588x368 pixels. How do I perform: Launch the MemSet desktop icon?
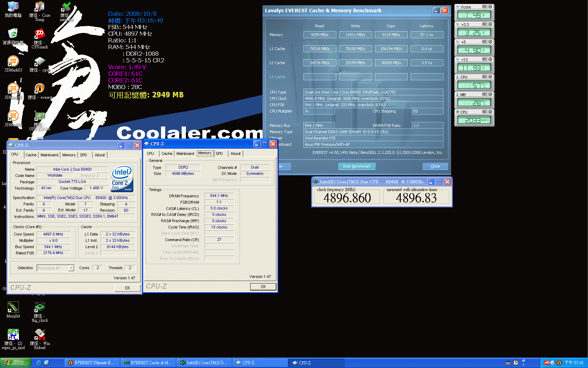point(13,310)
